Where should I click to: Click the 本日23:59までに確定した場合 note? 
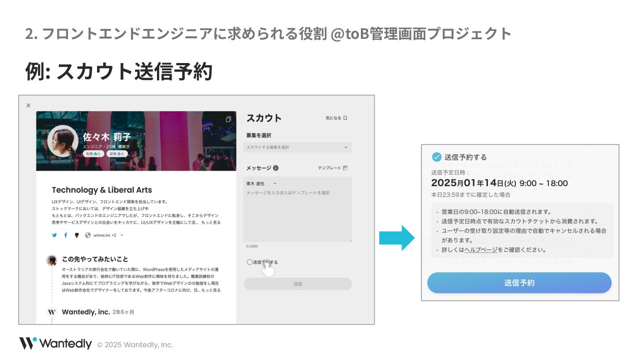click(470, 195)
